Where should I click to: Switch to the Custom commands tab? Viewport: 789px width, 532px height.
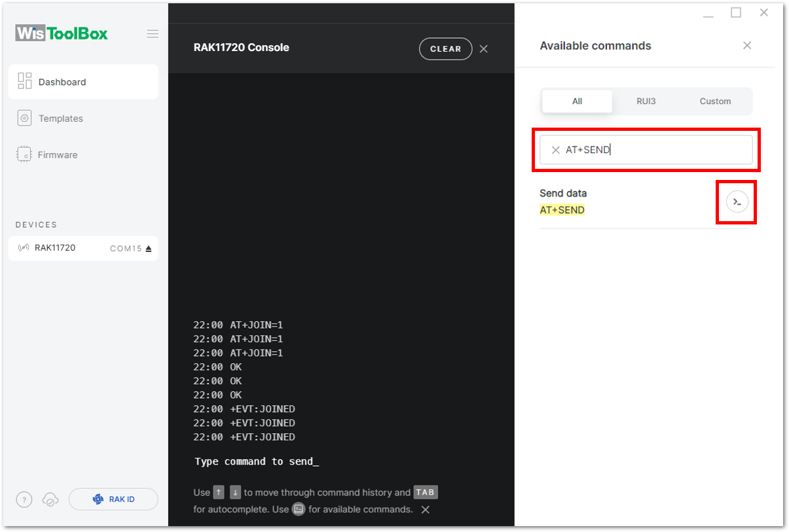point(715,101)
